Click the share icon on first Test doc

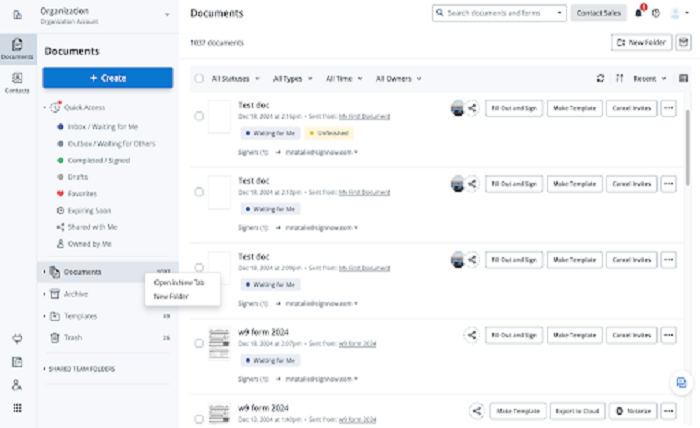pyautogui.click(x=472, y=108)
